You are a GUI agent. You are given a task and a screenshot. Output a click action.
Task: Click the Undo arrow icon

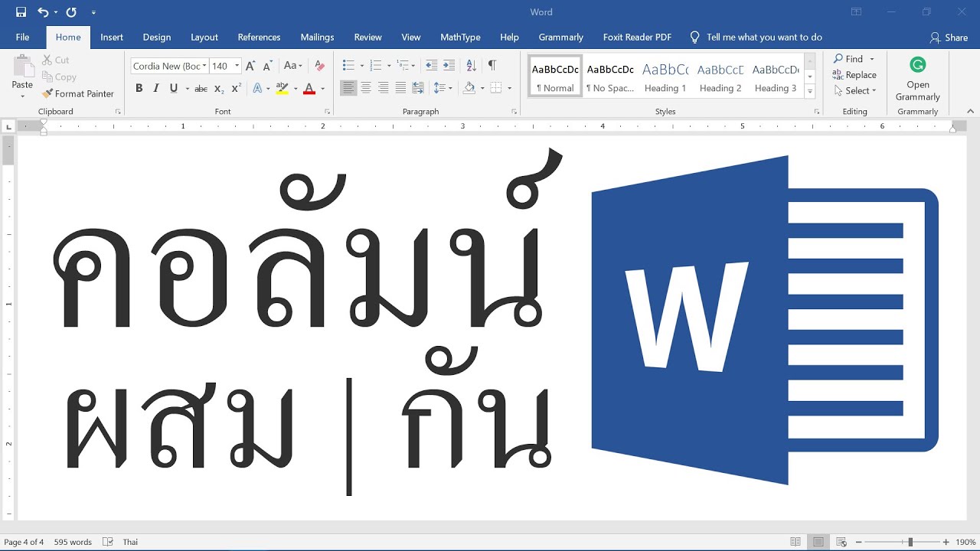point(43,12)
